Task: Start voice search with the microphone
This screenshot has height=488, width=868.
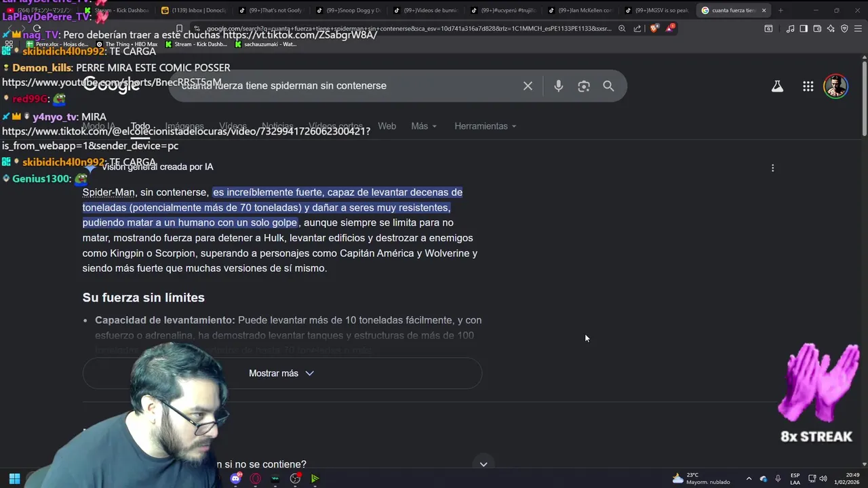Action: coord(558,86)
